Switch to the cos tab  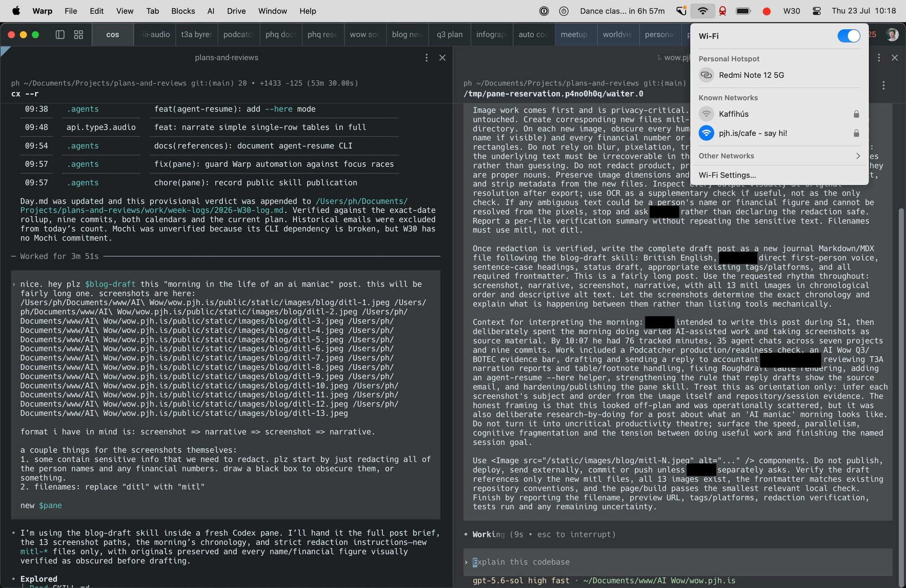pyautogui.click(x=112, y=34)
